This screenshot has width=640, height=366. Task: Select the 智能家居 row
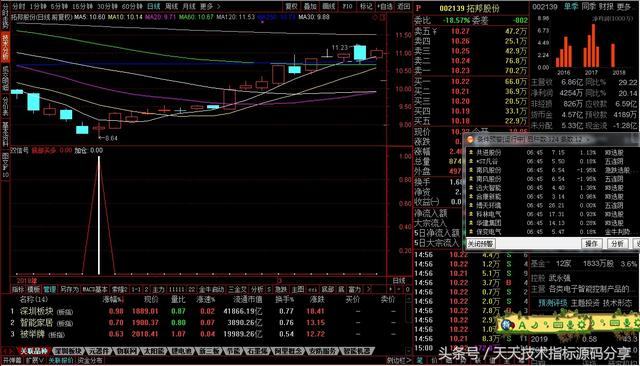[x=204, y=323]
